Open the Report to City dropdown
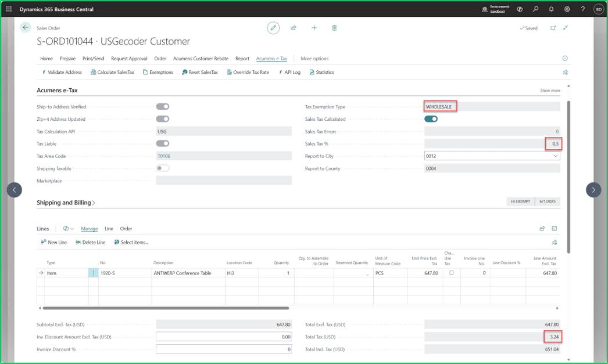 pos(555,156)
